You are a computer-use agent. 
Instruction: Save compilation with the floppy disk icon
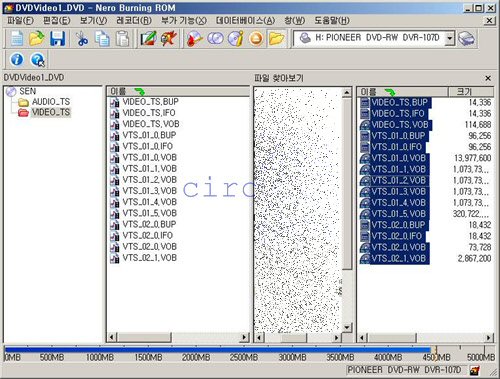(58, 39)
